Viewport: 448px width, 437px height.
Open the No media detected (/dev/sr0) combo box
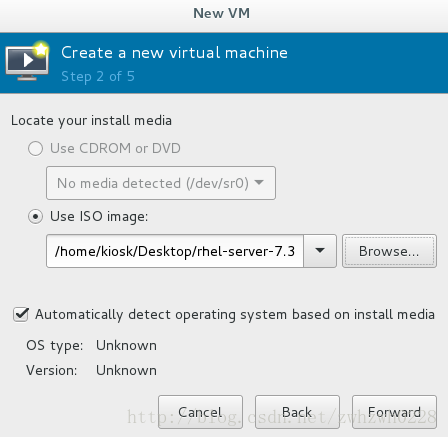pyautogui.click(x=161, y=183)
